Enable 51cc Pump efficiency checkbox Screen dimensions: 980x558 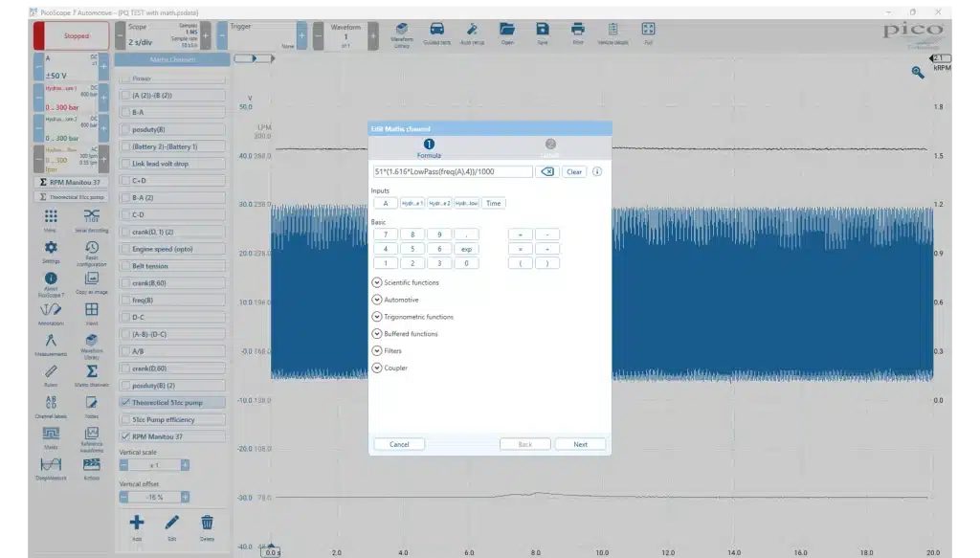point(125,419)
